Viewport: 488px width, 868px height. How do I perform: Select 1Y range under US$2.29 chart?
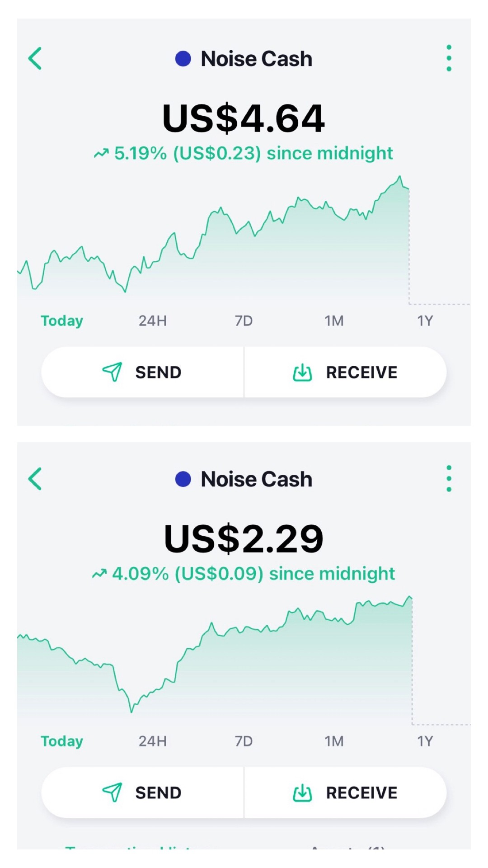coord(425,741)
